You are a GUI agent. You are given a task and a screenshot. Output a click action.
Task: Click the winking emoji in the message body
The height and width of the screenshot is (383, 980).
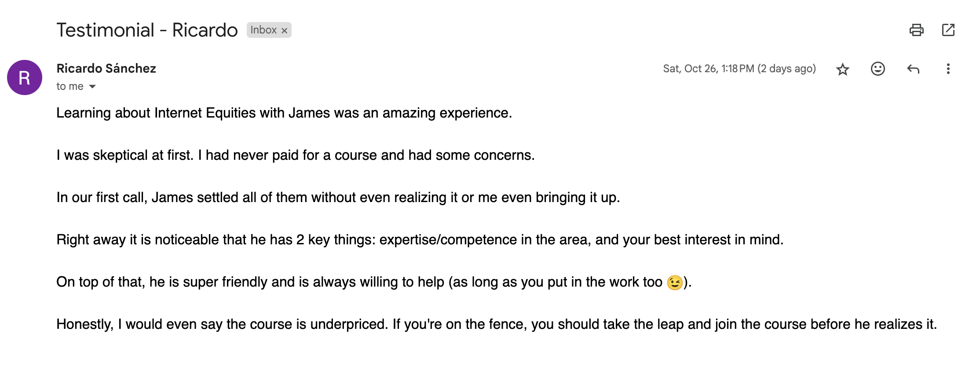coord(676,281)
